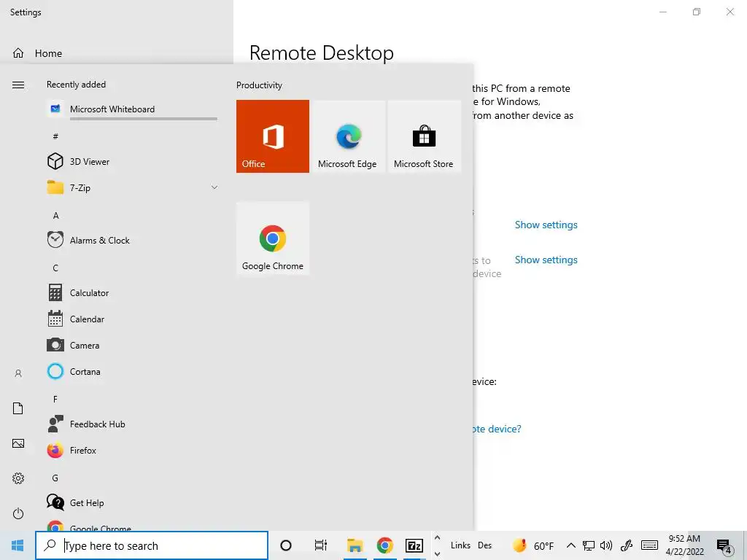The width and height of the screenshot is (747, 560).
Task: Open File Explorer from the taskbar
Action: click(x=355, y=545)
